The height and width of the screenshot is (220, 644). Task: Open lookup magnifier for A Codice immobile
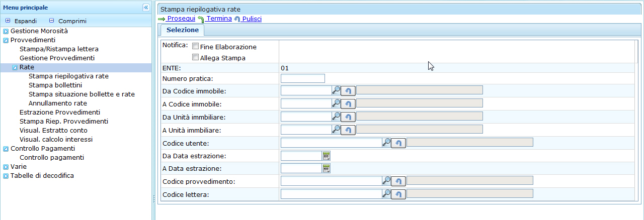pos(336,103)
